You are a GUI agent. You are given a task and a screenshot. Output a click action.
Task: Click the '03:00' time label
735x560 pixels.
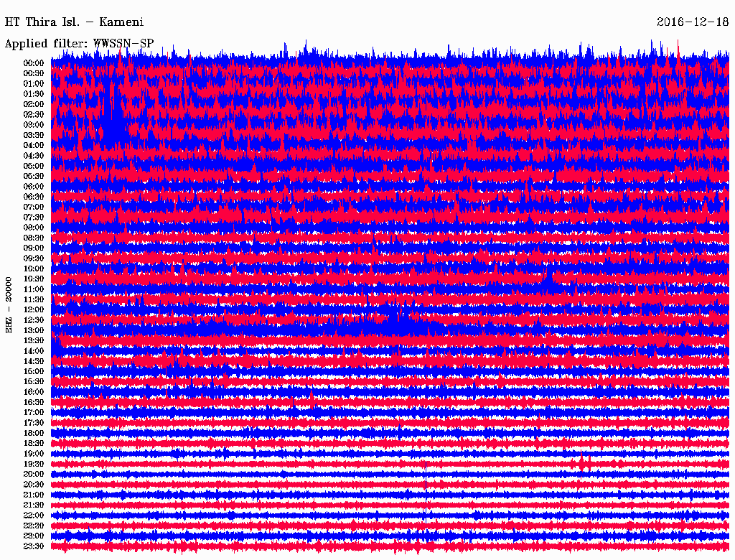coord(34,125)
